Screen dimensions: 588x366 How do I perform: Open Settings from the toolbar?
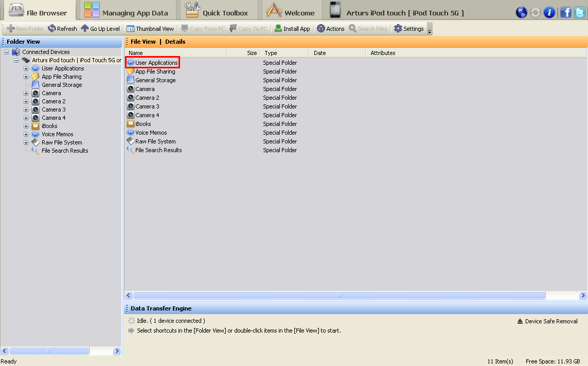pos(409,28)
